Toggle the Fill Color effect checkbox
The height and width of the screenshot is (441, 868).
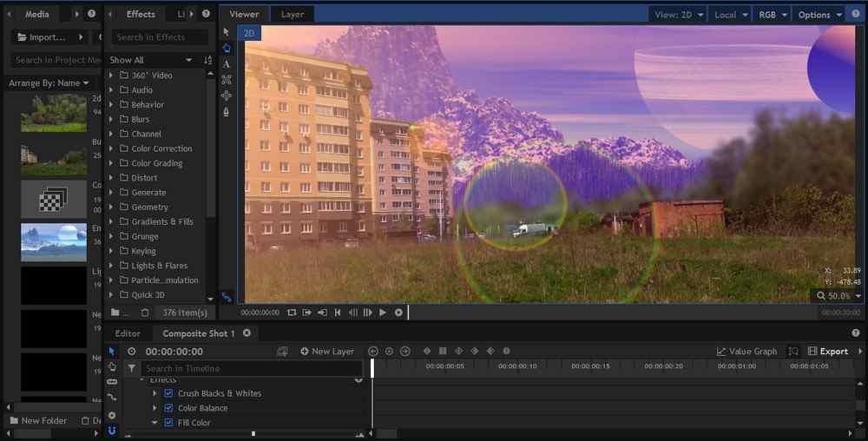168,423
